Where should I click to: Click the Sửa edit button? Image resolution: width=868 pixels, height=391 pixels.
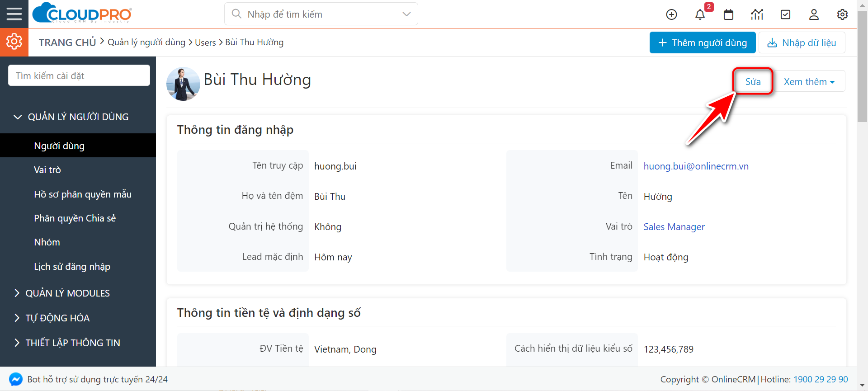pos(753,81)
